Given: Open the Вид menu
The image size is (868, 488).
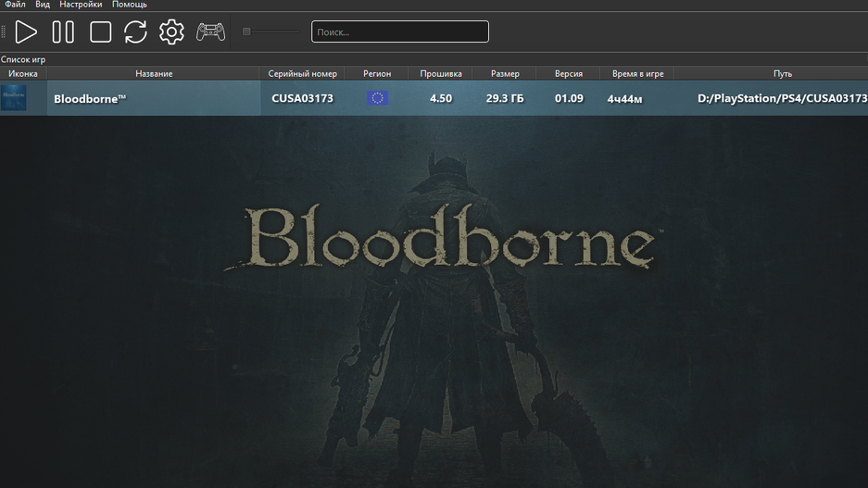Looking at the screenshot, I should coord(43,5).
